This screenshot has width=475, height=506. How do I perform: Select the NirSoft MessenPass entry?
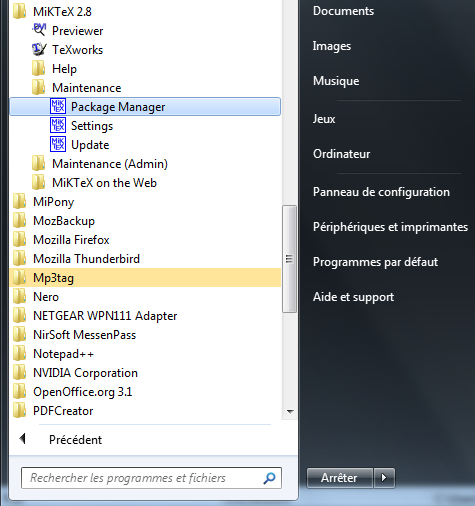pyautogui.click(x=84, y=335)
